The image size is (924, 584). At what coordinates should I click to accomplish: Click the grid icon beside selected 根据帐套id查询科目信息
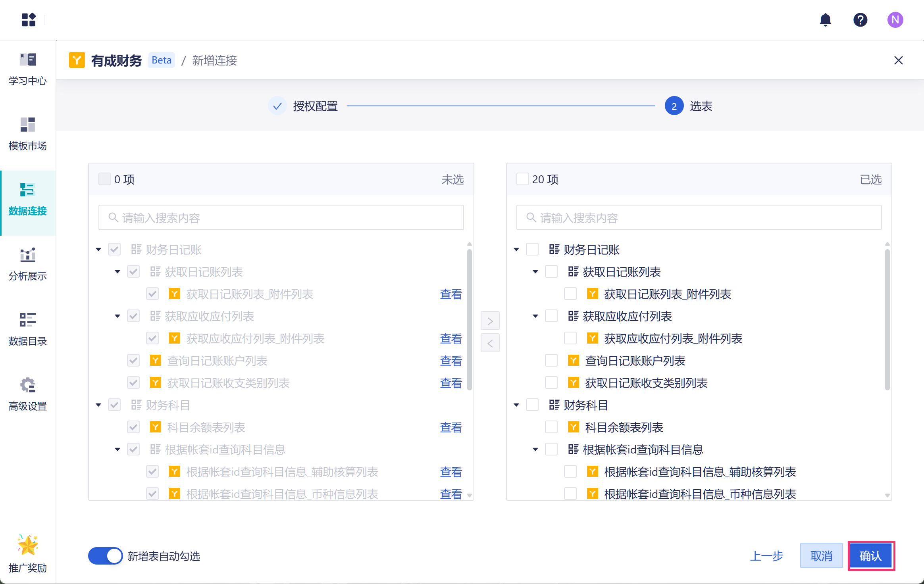[x=574, y=450]
